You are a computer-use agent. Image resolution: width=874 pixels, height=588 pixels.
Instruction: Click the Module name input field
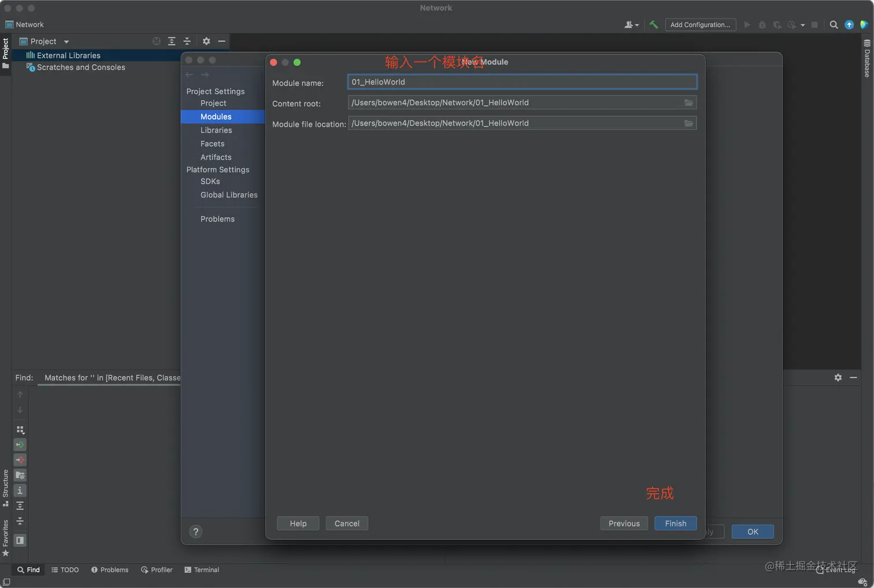(522, 82)
